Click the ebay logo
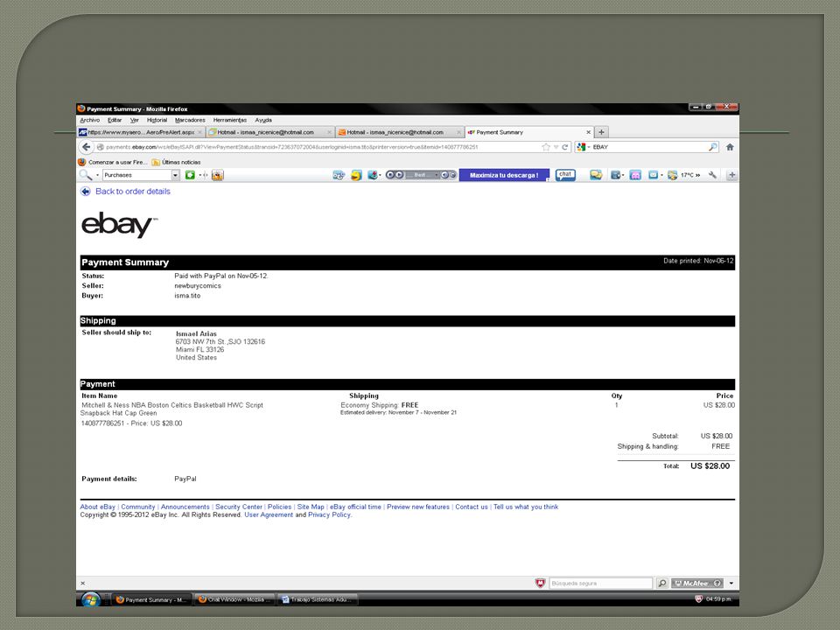Viewport: 840px width, 630px height. tap(119, 225)
